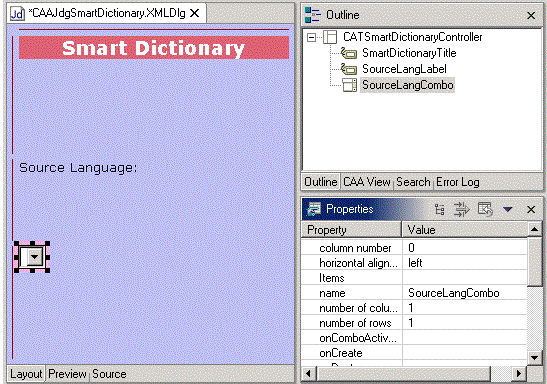Image resolution: width=547 pixels, height=384 pixels.
Task: Click Properties scrollbar down arrow
Action: pos(534,357)
